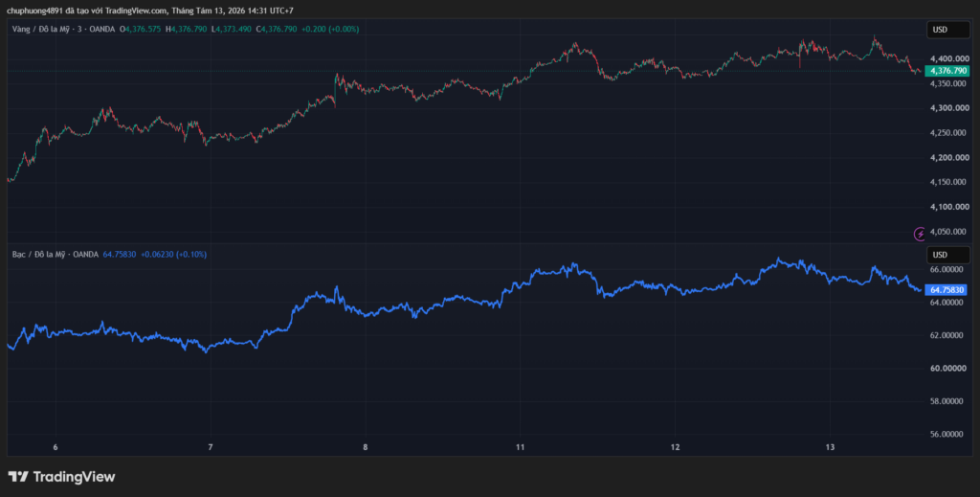Click the open value O4,376.575
Image resolution: width=980 pixels, height=497 pixels.
pos(142,29)
